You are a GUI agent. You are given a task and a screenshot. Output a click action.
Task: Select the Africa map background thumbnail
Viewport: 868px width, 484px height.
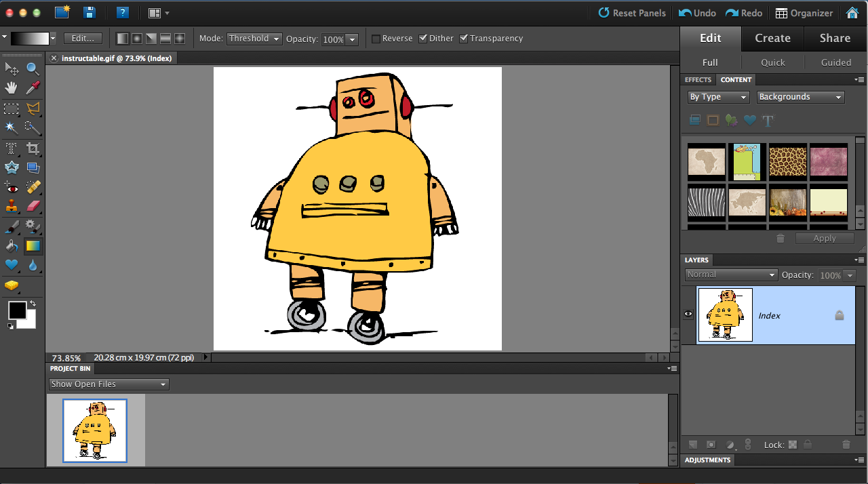click(707, 162)
